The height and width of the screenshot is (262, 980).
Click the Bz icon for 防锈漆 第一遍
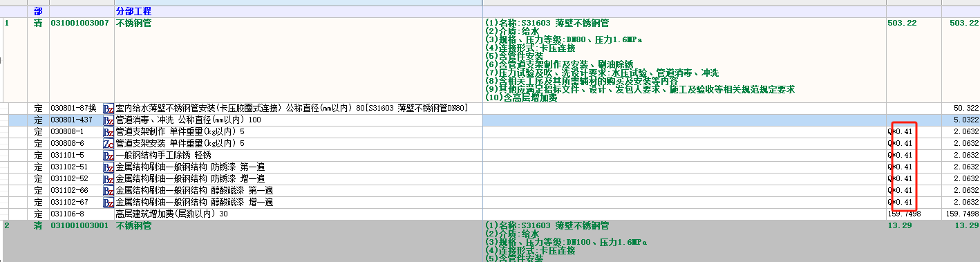coord(108,167)
